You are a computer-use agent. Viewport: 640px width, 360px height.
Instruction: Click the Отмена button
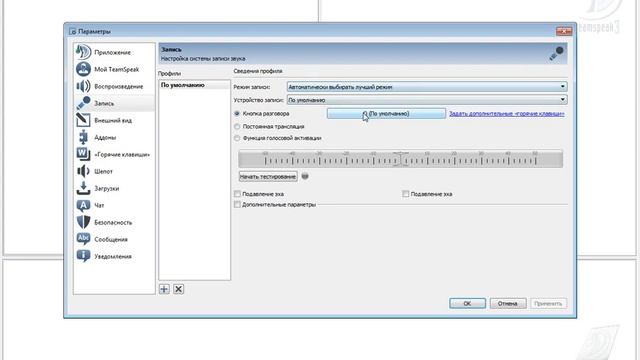click(508, 303)
